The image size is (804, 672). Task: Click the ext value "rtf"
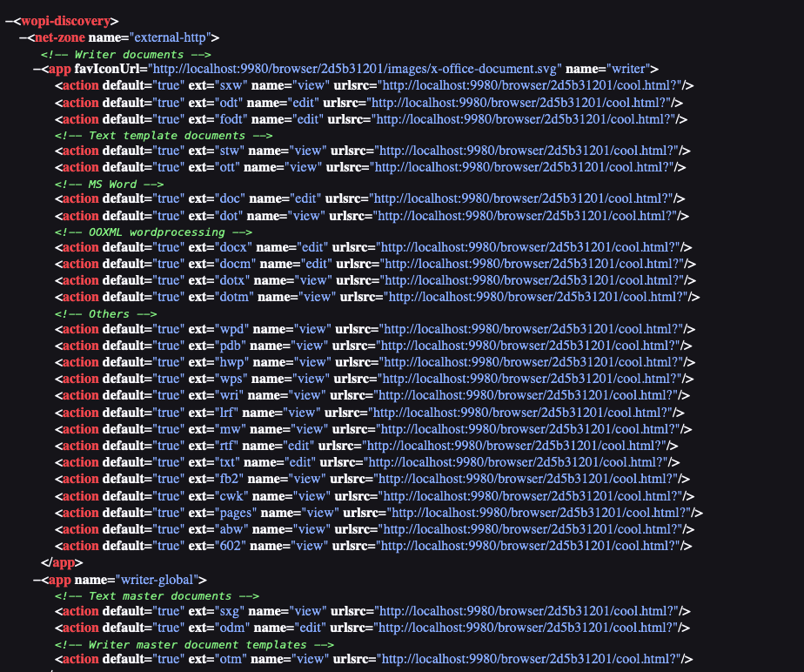tap(229, 446)
